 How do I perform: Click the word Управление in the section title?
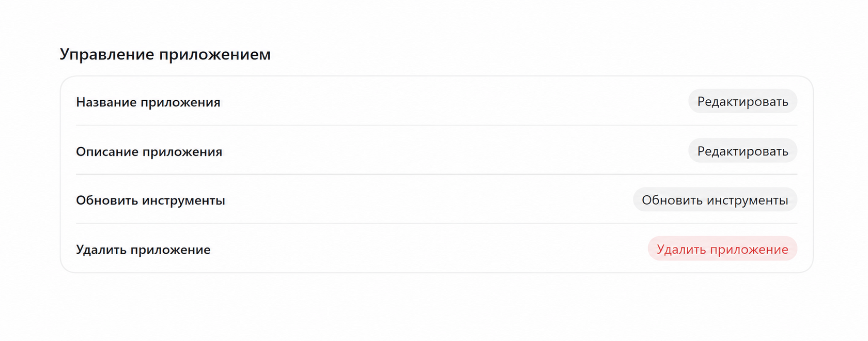tap(107, 54)
